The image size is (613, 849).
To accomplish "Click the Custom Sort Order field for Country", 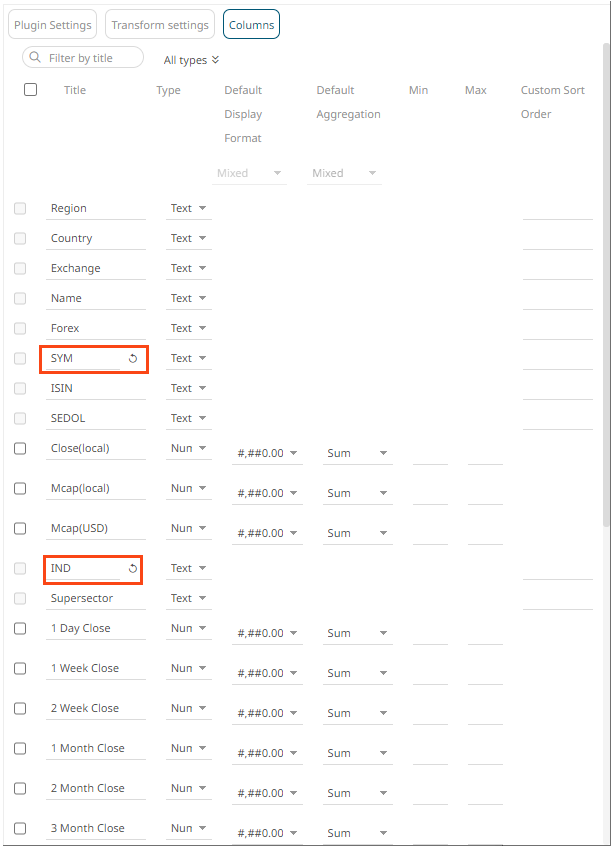I will 557,238.
